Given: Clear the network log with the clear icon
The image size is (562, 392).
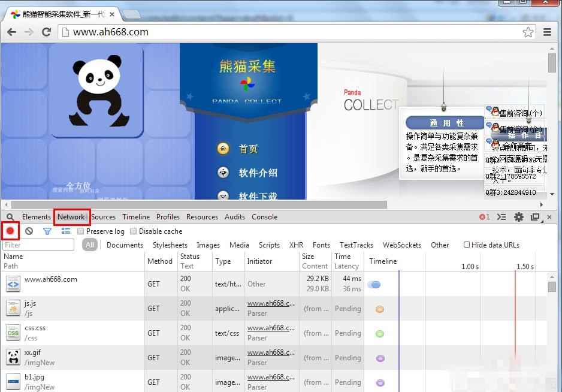Looking at the screenshot, I should [x=29, y=231].
